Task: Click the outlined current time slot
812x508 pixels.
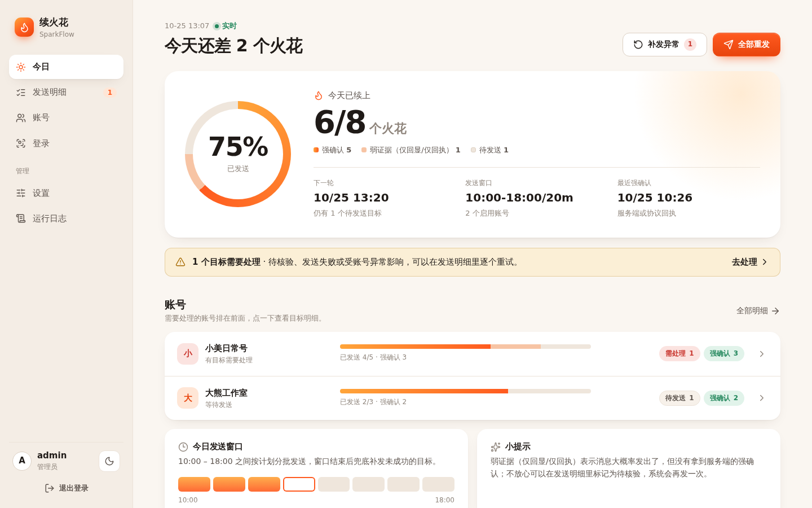Action: click(299, 484)
